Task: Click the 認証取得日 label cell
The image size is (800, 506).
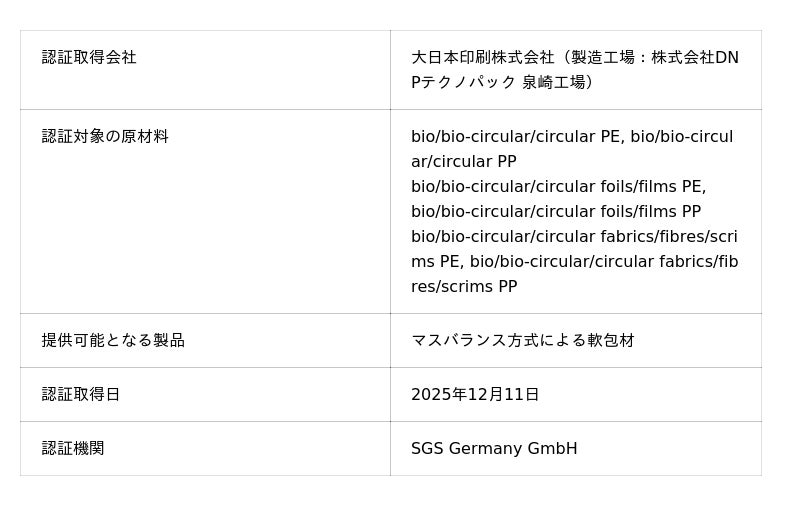Action: (81, 395)
